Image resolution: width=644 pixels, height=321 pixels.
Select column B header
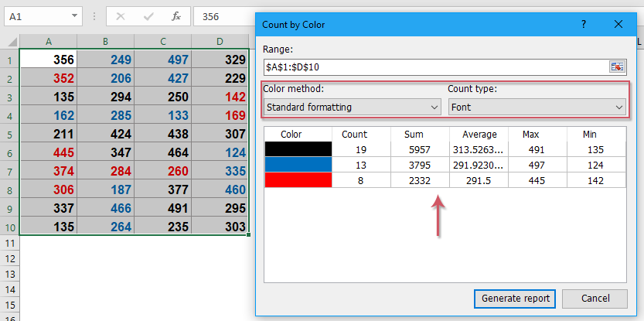pos(106,42)
